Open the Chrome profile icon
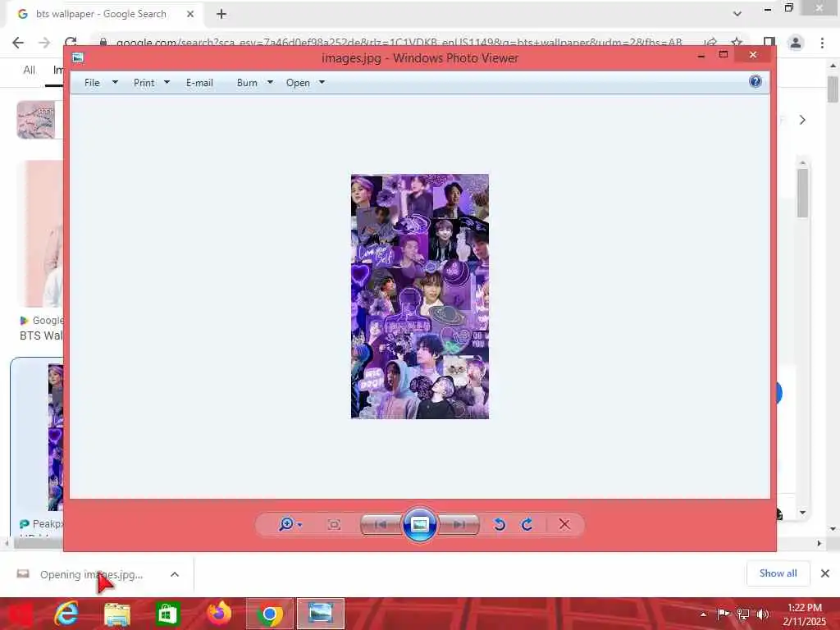Image resolution: width=840 pixels, height=630 pixels. click(x=796, y=43)
